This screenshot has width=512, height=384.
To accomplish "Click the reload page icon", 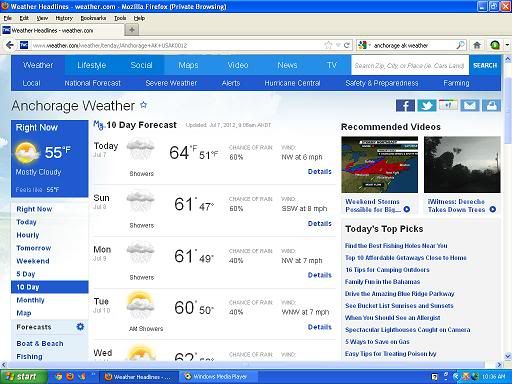I will (347, 45).
